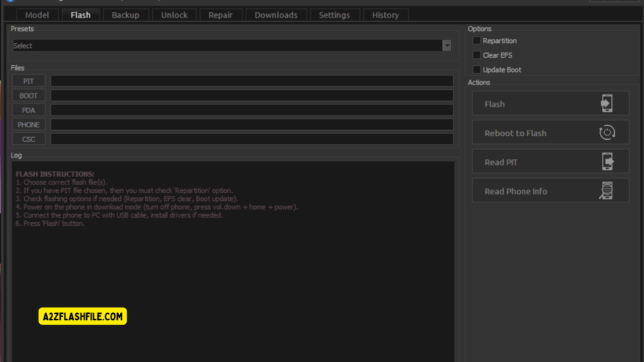Viewport: 644px width, 362px height.
Task: Select the BOOT file button
Action: click(28, 95)
